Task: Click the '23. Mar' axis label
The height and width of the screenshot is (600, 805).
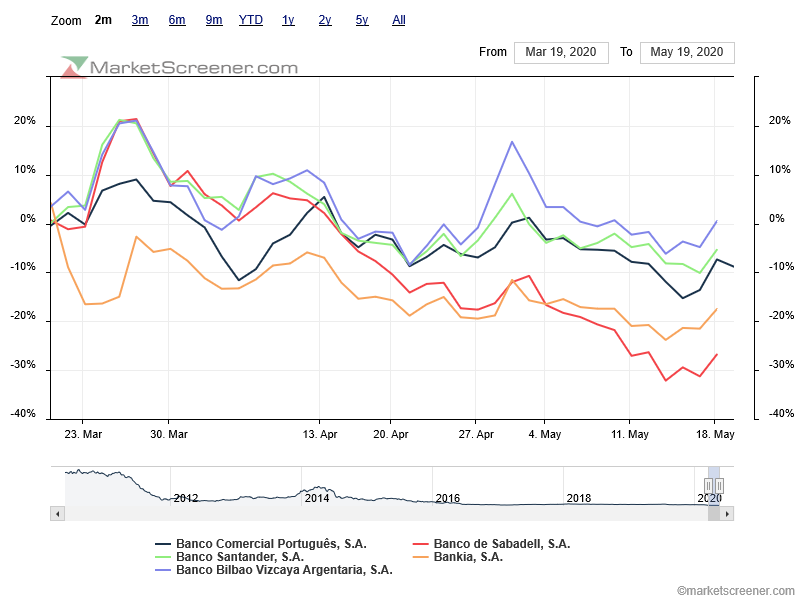Action: tap(83, 434)
